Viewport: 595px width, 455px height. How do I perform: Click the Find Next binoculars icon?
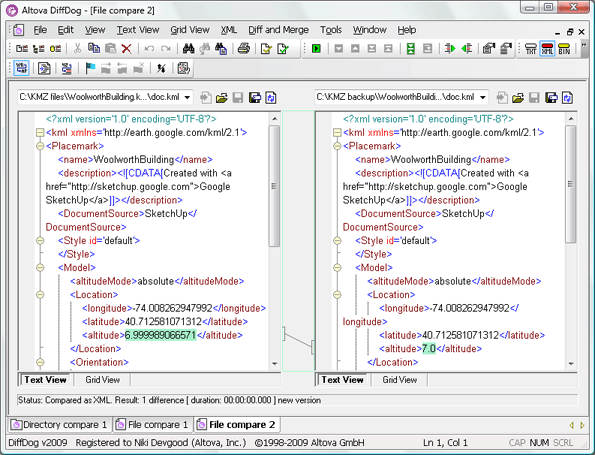coord(205,49)
